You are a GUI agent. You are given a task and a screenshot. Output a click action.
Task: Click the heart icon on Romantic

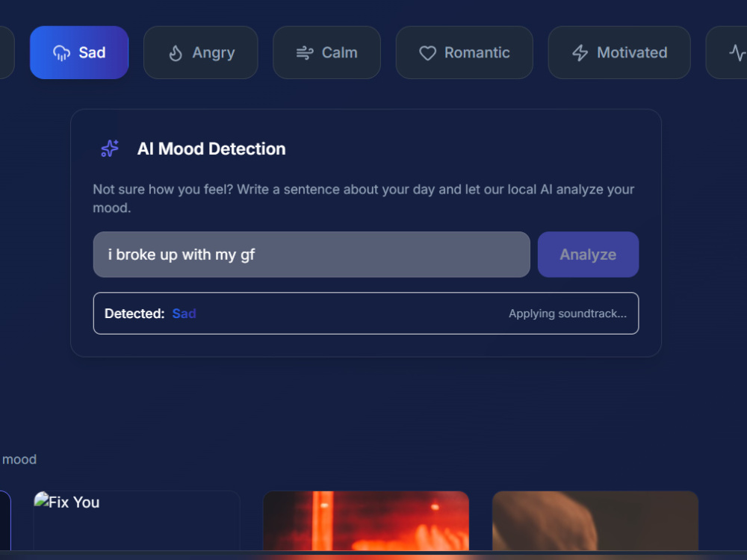click(428, 53)
